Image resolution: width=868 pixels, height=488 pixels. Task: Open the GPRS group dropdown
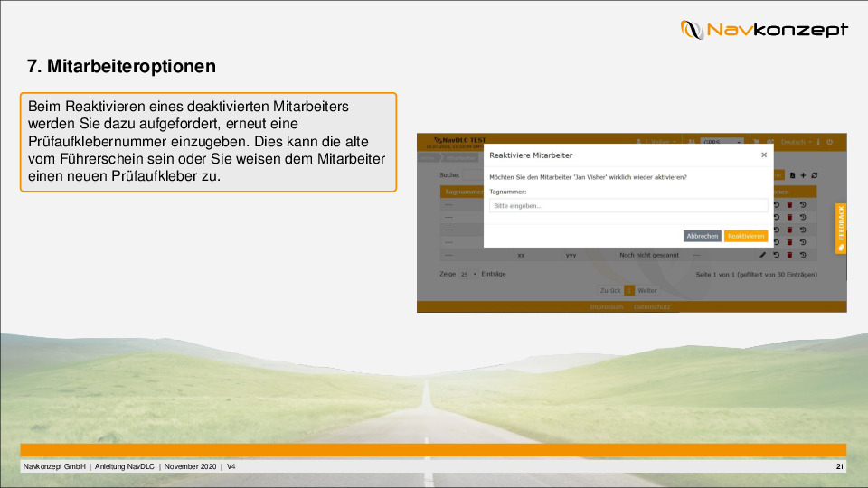click(x=722, y=142)
